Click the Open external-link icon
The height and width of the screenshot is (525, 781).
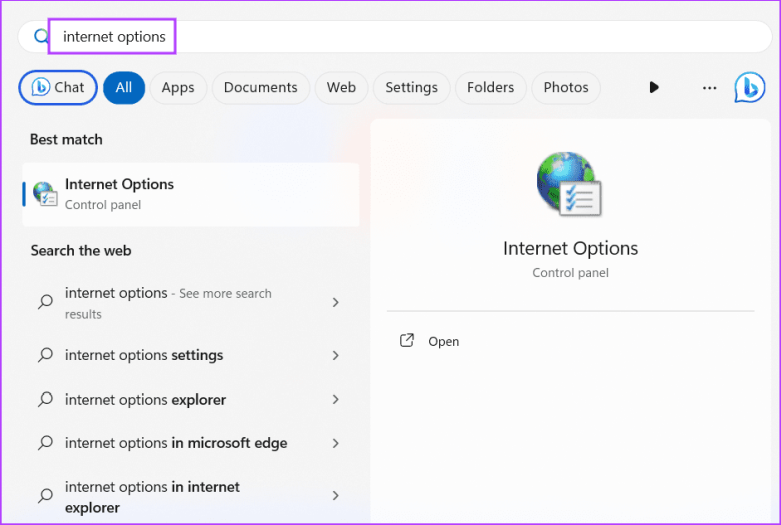pyautogui.click(x=407, y=341)
